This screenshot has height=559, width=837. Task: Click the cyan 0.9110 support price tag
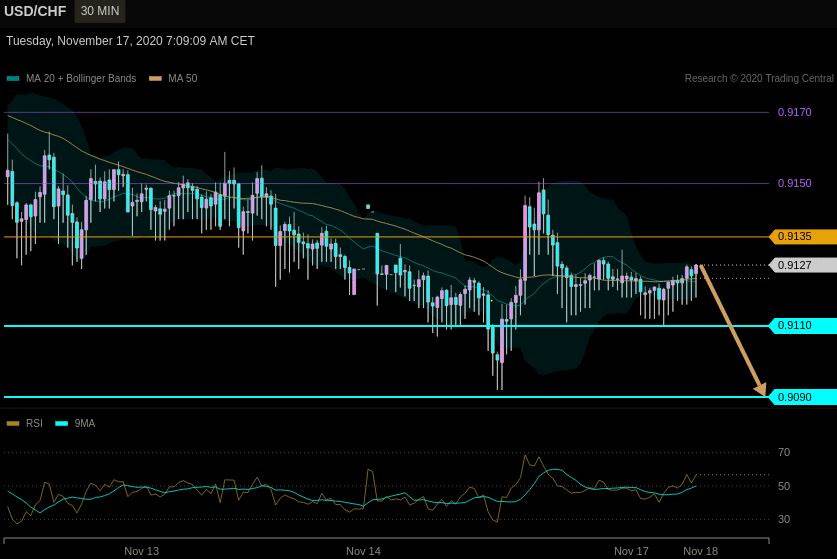[x=803, y=325]
